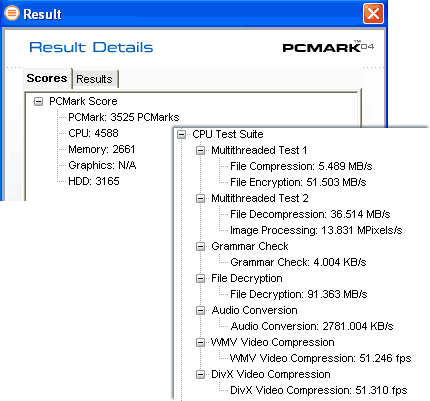Click the PCMark04 logo
Image resolution: width=430 pixels, height=401 pixels.
point(328,47)
